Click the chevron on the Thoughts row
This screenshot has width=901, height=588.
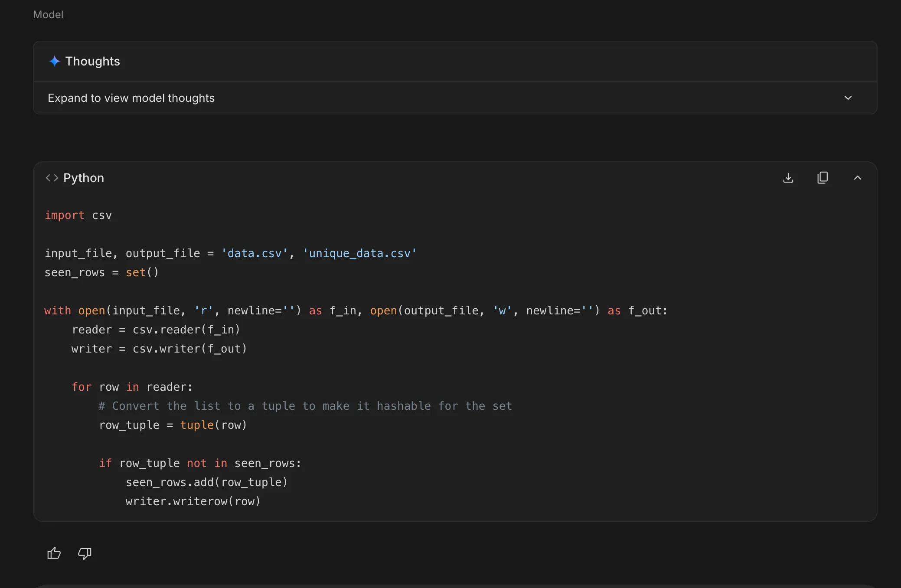[848, 98]
